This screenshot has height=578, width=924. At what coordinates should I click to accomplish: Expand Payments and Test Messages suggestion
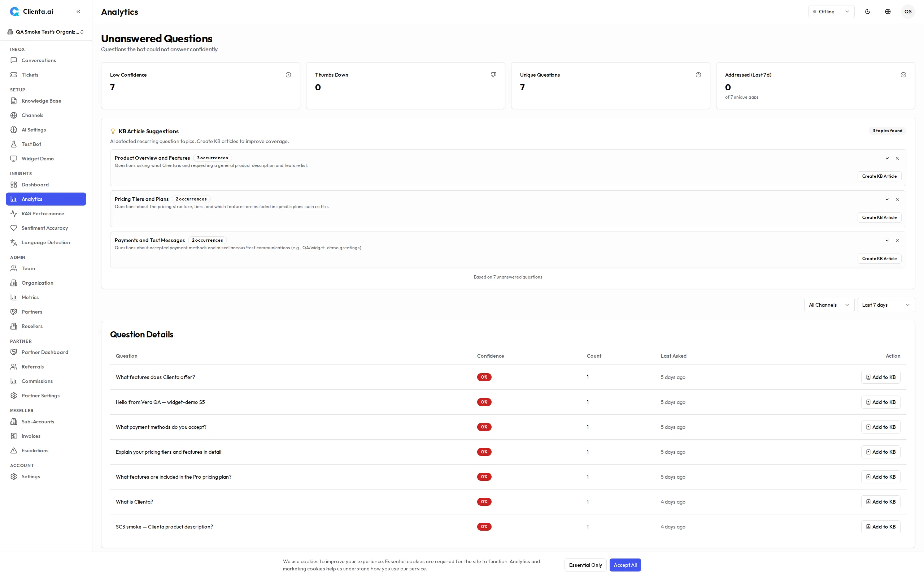click(887, 241)
